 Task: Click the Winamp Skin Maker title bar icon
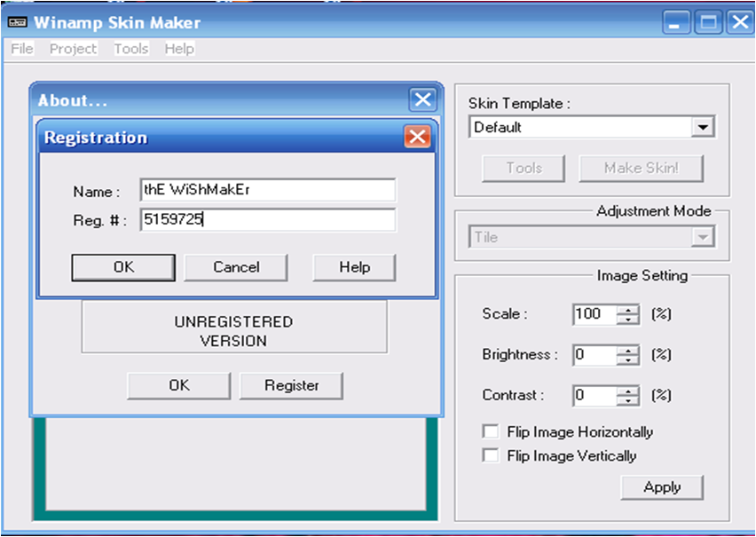pyautogui.click(x=18, y=23)
